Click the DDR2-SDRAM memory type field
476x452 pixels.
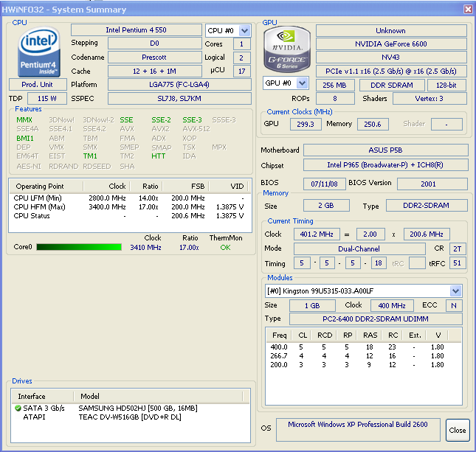(427, 206)
